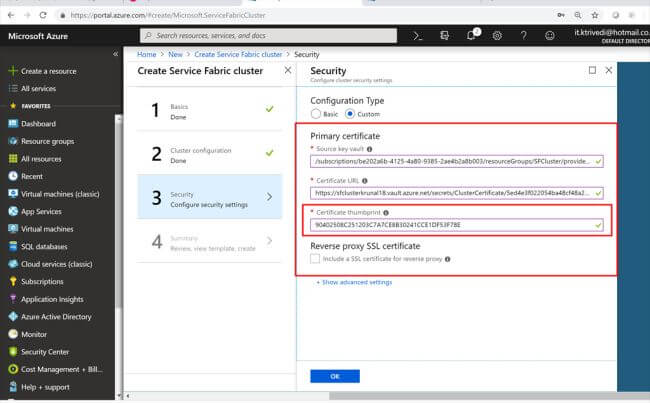Click the Security Center shield icon
This screenshot has width=650, height=403.
click(x=13, y=352)
